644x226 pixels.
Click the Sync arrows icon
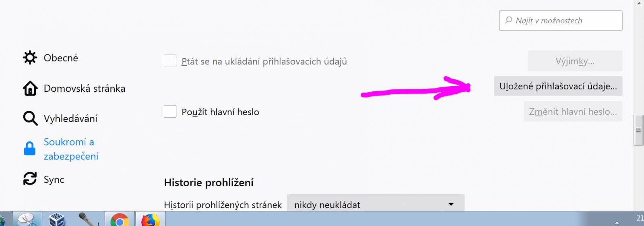click(x=30, y=178)
